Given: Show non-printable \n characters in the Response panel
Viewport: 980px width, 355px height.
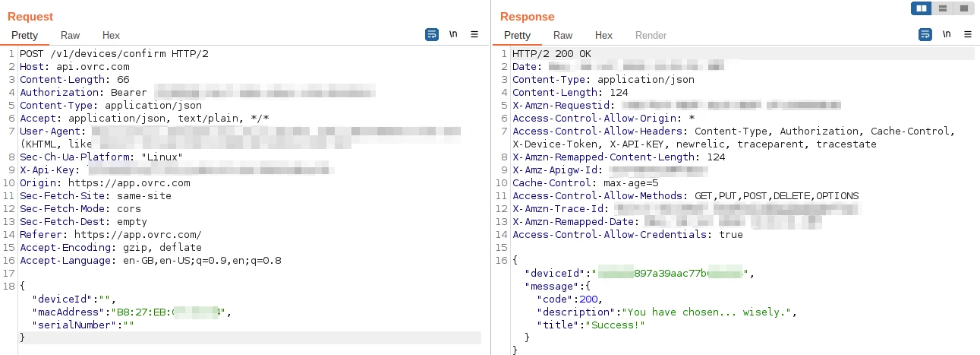Looking at the screenshot, I should coord(947,34).
